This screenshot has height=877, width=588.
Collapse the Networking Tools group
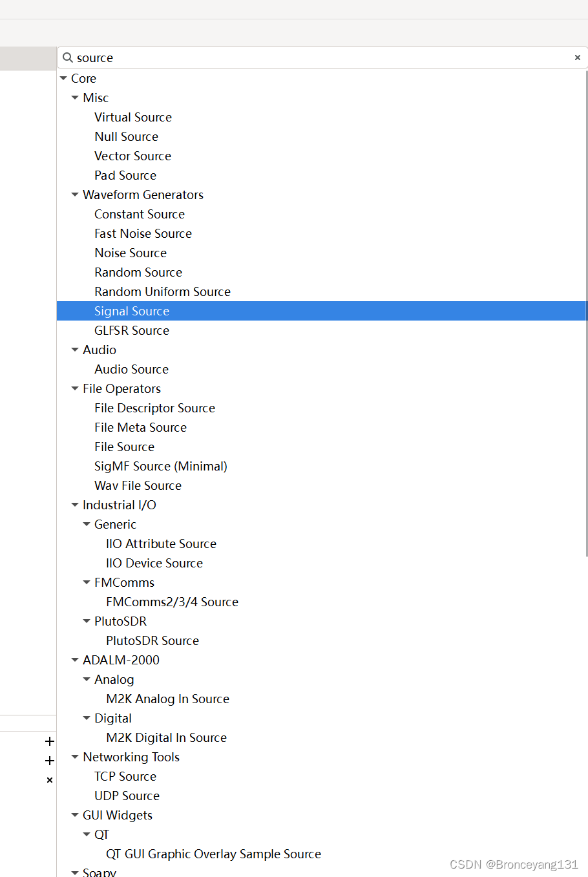[75, 757]
